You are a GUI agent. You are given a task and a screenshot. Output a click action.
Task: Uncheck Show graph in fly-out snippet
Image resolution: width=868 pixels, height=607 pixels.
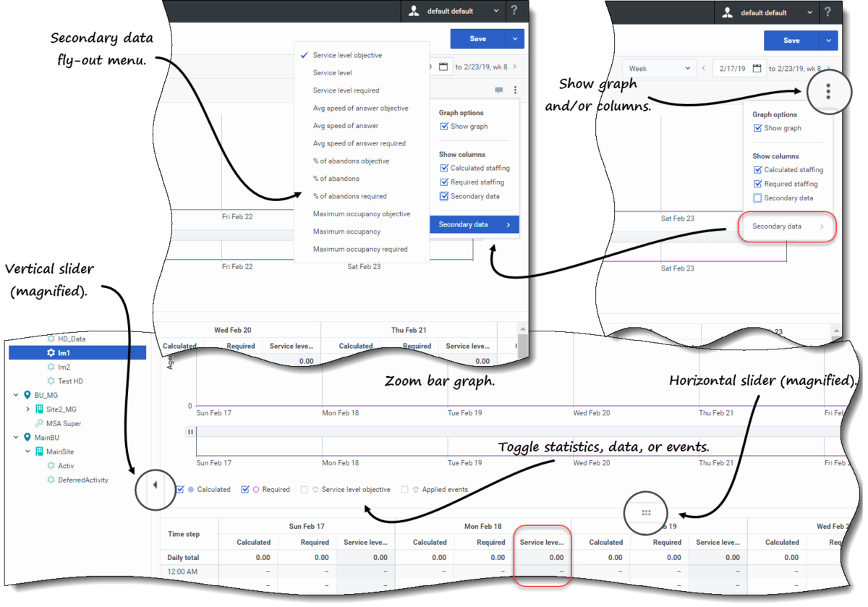tap(444, 127)
